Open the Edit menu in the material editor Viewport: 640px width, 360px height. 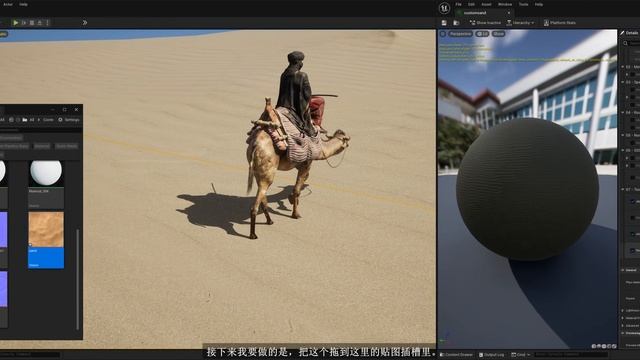click(471, 4)
